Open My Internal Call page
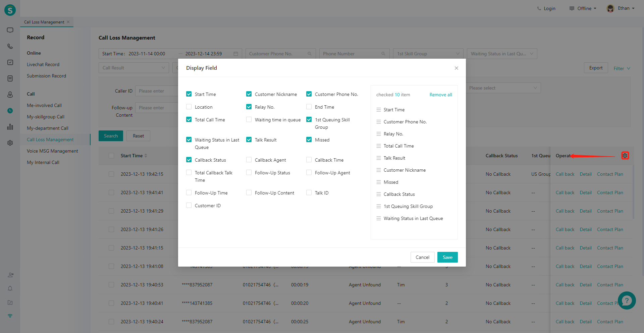Viewport: 644px width, 333px height. click(43, 162)
